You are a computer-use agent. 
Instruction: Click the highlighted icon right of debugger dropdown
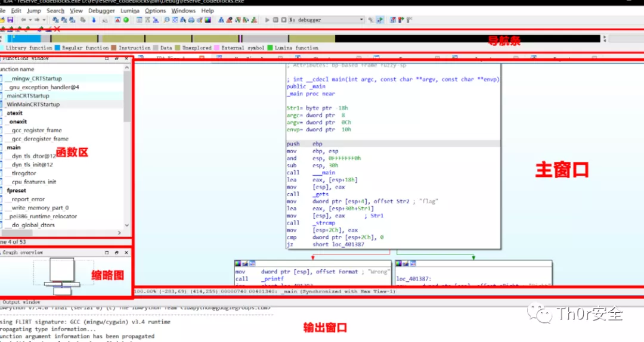[x=379, y=20]
